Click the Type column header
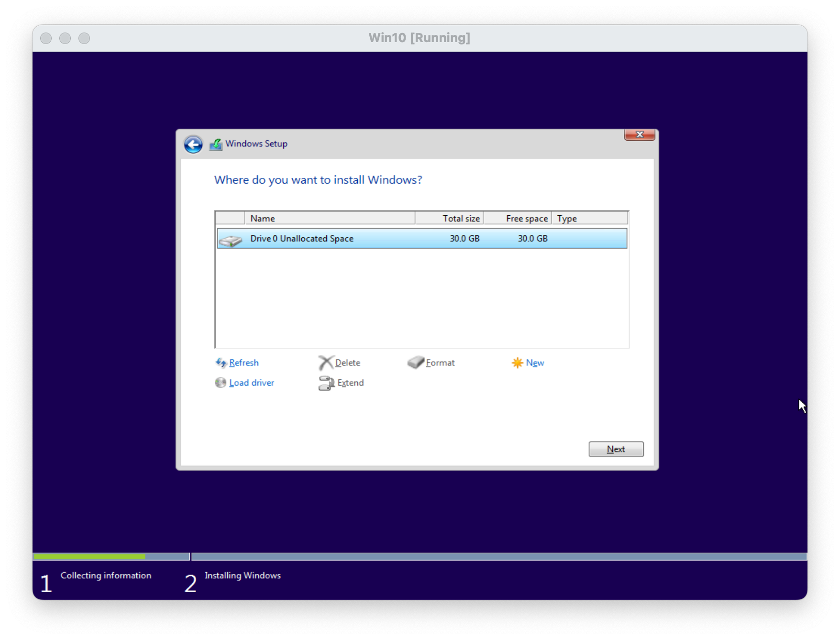Screen dimensions: 840x640 [x=589, y=219]
